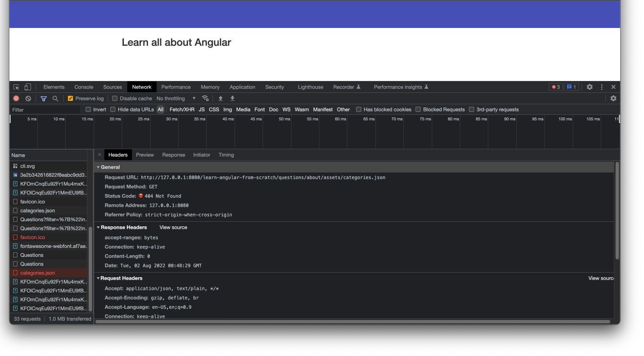
Task: Toggle the device toolbar icon
Action: click(28, 87)
